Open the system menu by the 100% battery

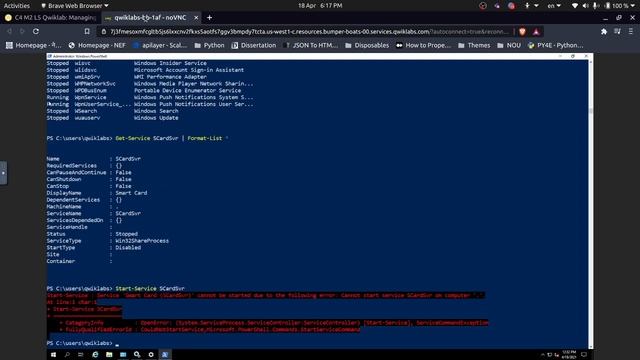[x=621, y=6]
